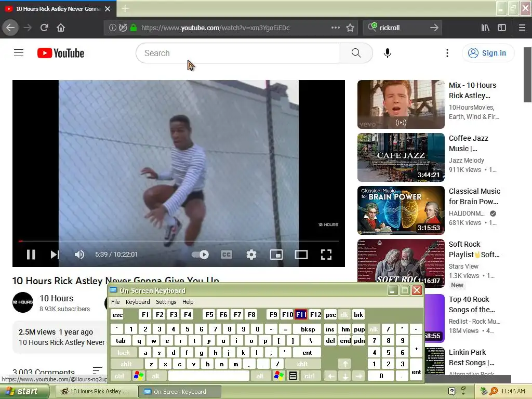Click the YouTube search magnifier button
Viewport: 532px width, 399px height.
click(x=356, y=53)
